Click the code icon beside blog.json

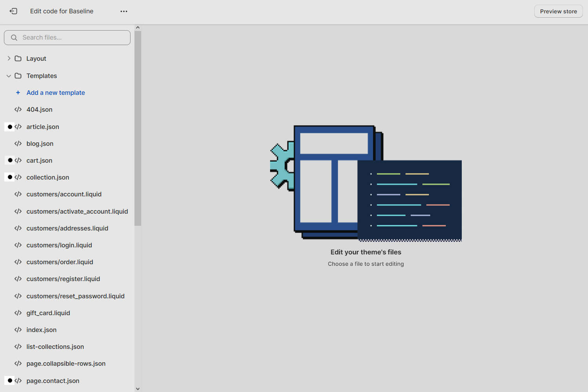coord(18,143)
